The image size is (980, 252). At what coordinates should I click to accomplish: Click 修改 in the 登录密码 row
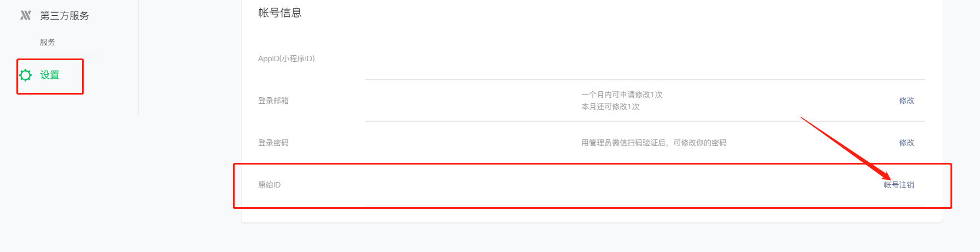coord(907,143)
